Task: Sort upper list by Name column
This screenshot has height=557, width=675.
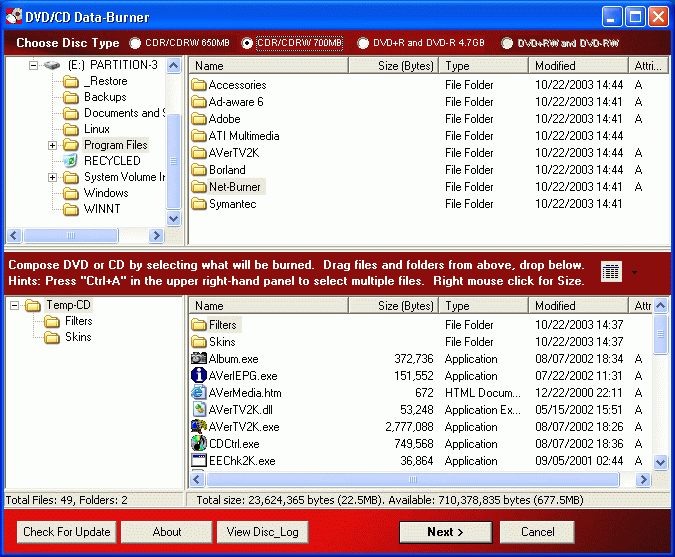Action: click(x=268, y=66)
